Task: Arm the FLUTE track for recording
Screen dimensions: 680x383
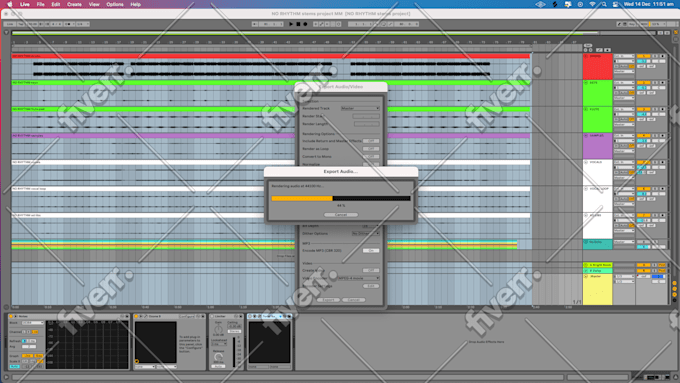Action: tap(662, 109)
